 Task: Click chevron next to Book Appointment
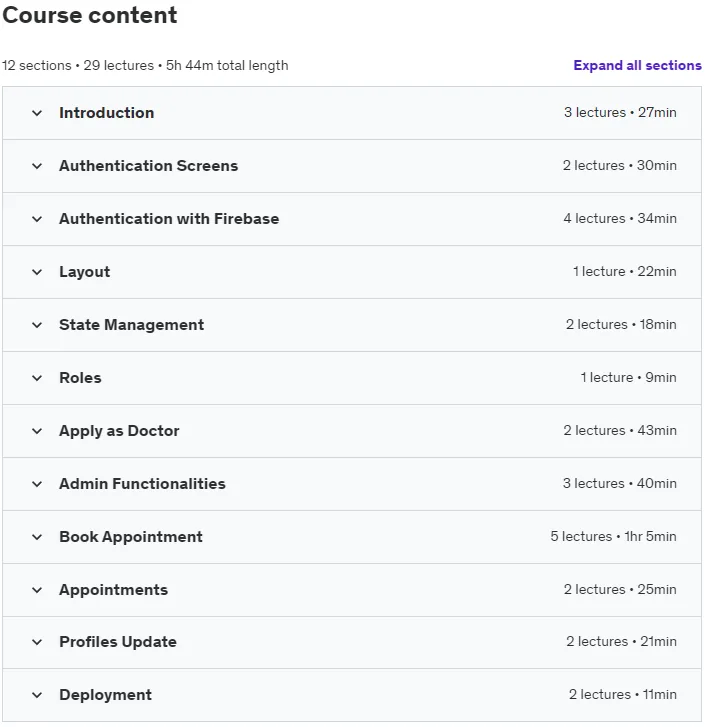[x=37, y=537]
